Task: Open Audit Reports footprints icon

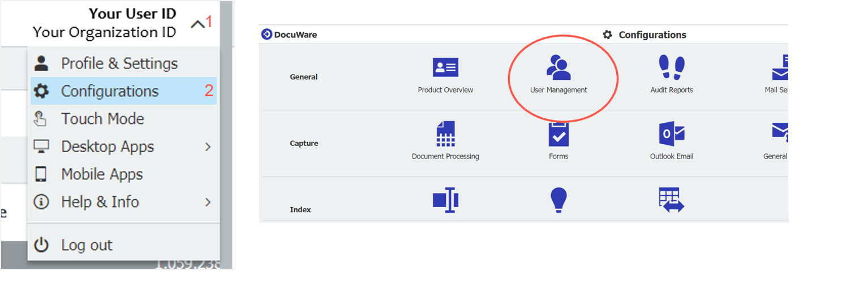Action: (672, 68)
